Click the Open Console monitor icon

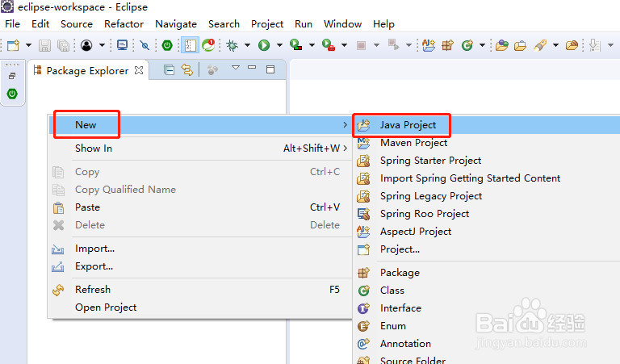[x=122, y=45]
